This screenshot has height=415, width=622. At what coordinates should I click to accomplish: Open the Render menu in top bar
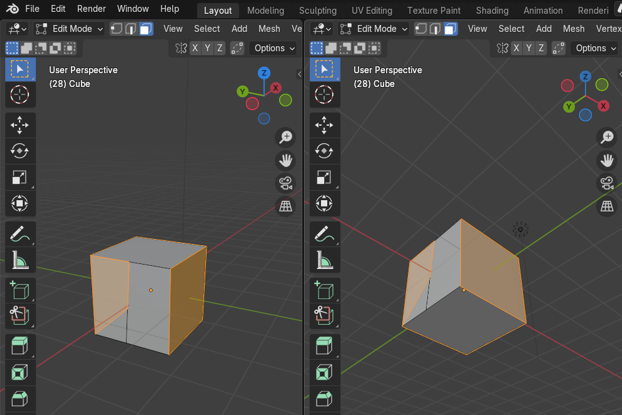tap(91, 9)
